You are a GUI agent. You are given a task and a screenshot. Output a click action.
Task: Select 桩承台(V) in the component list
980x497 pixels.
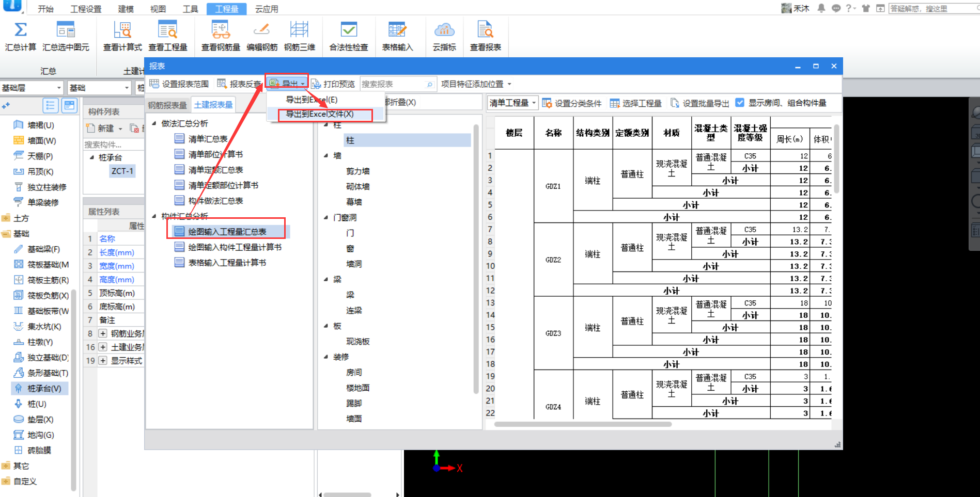[x=39, y=388]
